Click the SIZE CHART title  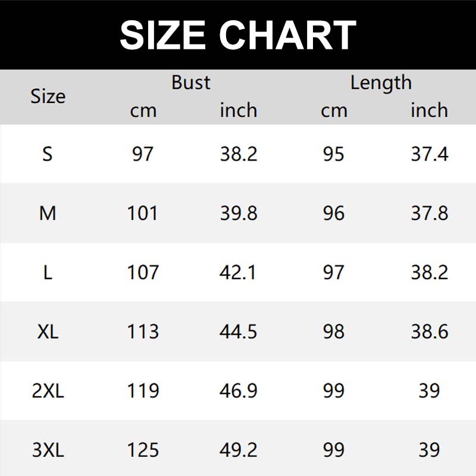(x=238, y=35)
